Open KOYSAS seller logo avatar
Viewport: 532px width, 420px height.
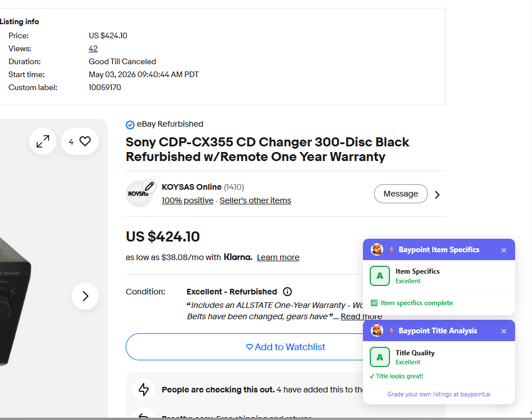[139, 194]
